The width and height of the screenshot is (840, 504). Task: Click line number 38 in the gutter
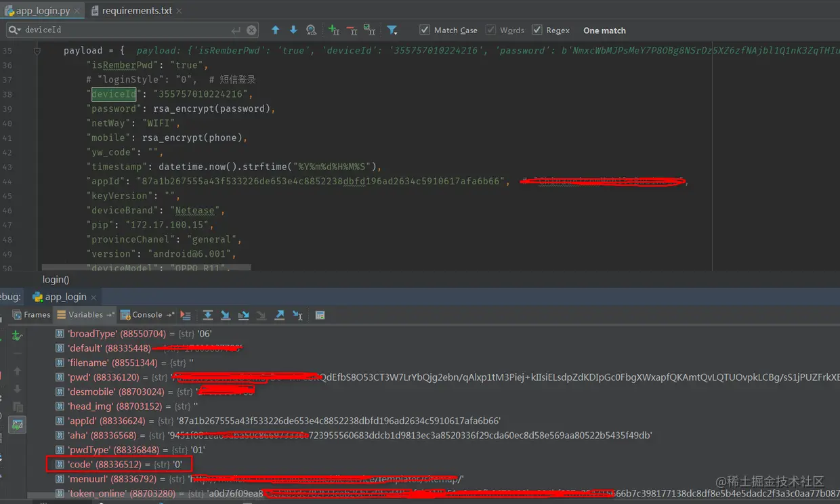(x=7, y=94)
